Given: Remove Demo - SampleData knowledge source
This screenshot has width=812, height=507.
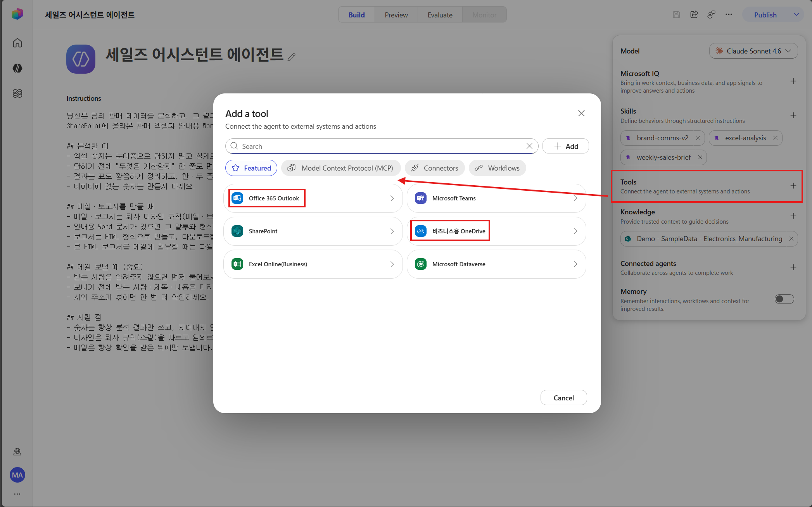Looking at the screenshot, I should (791, 239).
